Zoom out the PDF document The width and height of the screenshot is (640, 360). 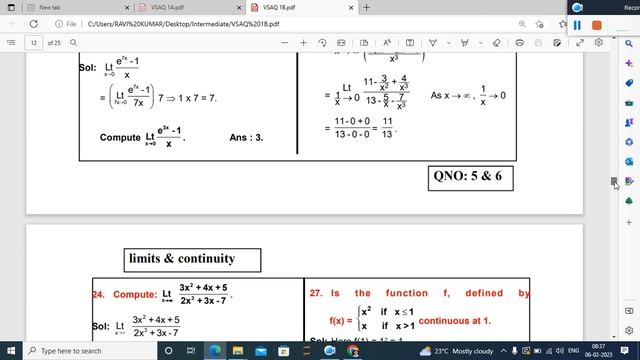(284, 42)
